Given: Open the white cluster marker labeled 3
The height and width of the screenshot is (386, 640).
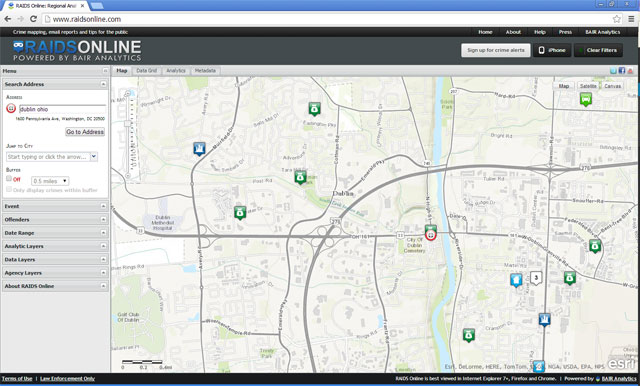Looking at the screenshot, I should 536,278.
